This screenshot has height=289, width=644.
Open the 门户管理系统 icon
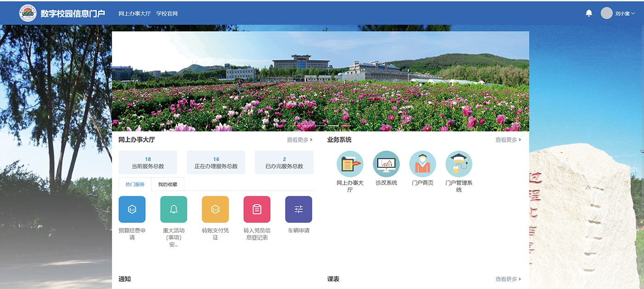pos(459,164)
